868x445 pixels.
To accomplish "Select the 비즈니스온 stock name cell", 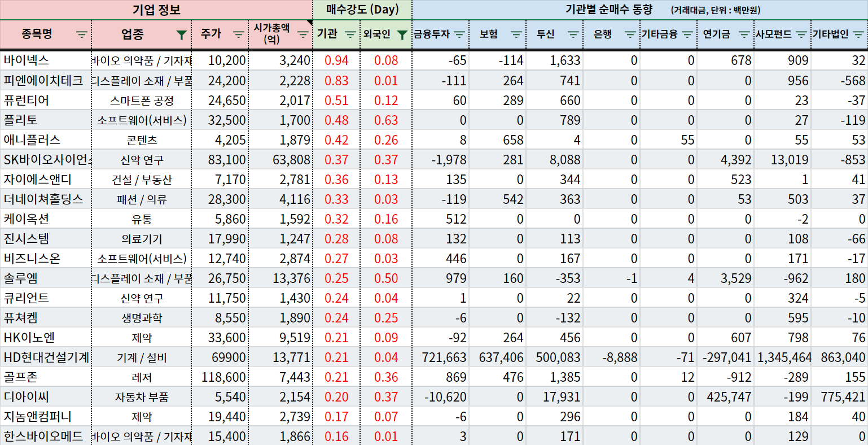I will click(45, 258).
